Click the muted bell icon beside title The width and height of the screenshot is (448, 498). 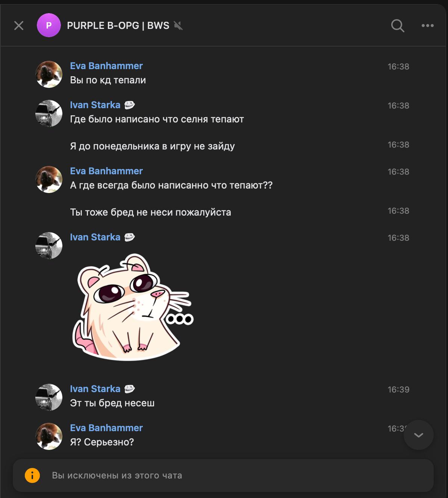pos(178,26)
